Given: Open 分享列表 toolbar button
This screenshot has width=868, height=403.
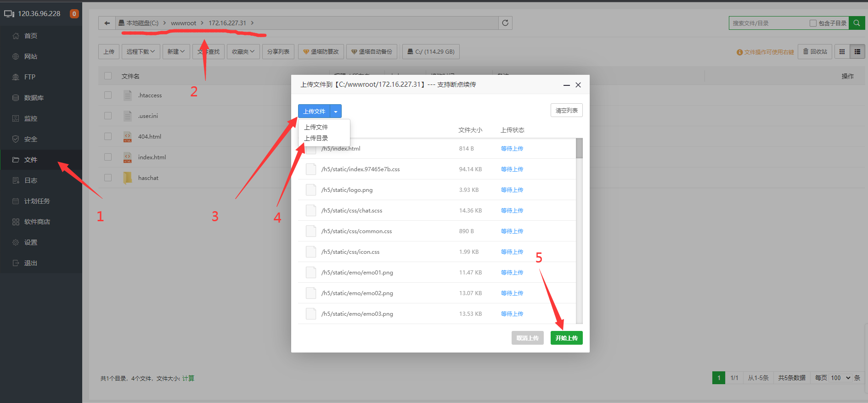Looking at the screenshot, I should [x=278, y=52].
